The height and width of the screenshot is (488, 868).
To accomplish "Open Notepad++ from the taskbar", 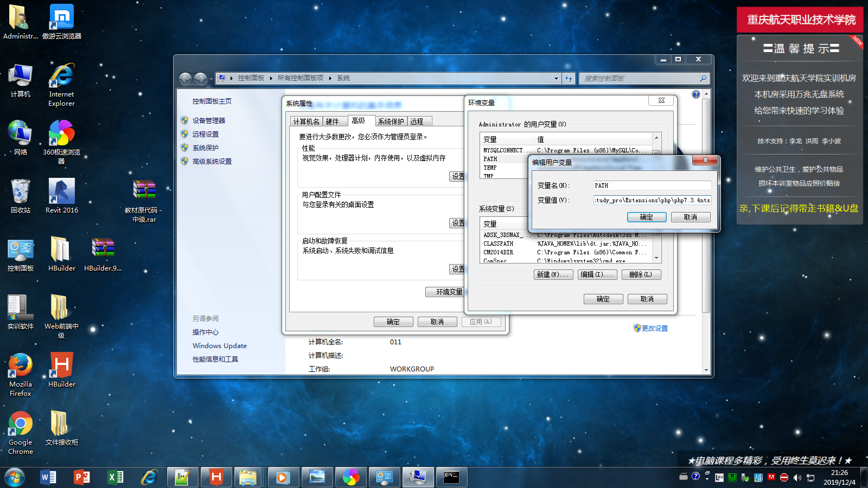I will (x=183, y=477).
